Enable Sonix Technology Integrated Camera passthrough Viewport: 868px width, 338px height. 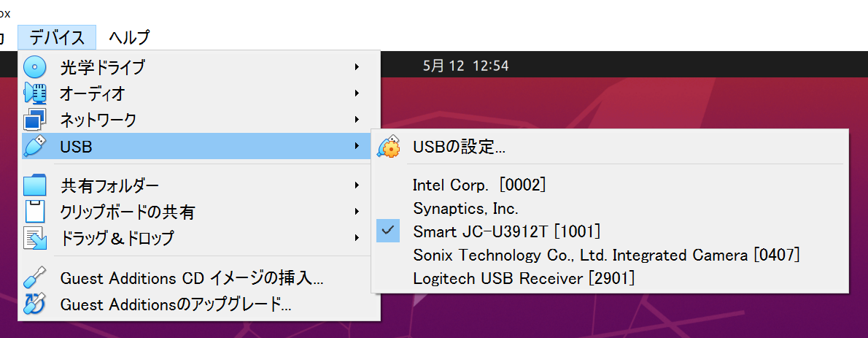pyautogui.click(x=606, y=255)
